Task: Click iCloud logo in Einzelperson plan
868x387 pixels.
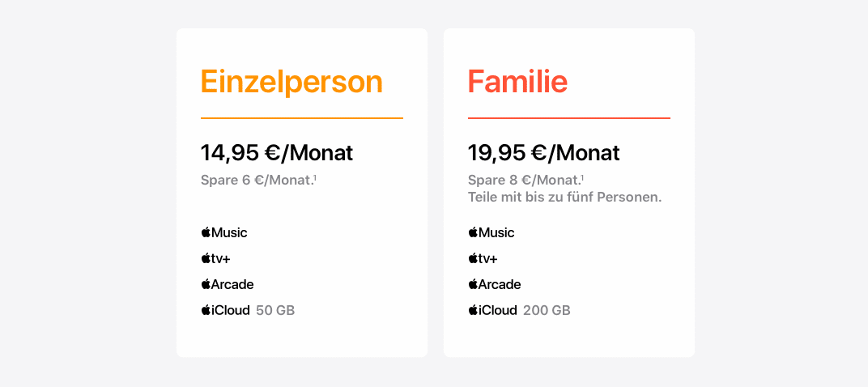Action: (x=226, y=310)
